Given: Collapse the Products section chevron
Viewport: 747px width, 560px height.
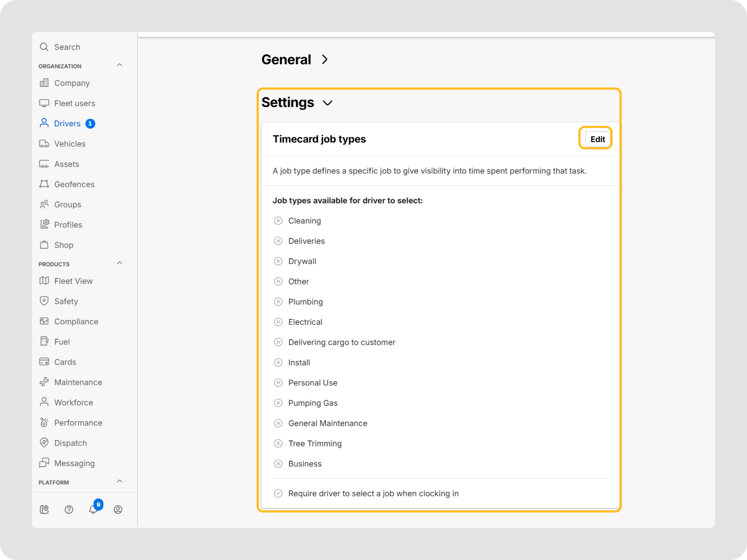Looking at the screenshot, I should click(120, 263).
